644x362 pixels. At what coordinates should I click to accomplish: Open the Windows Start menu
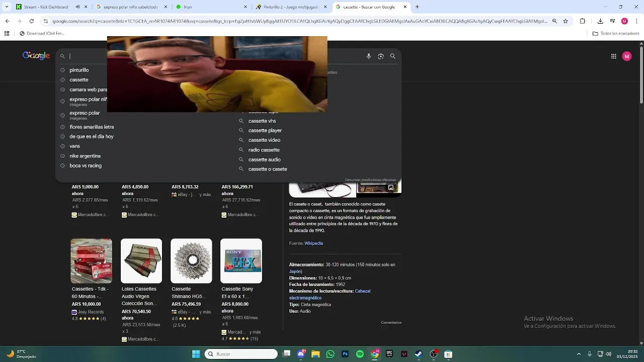tap(196, 354)
